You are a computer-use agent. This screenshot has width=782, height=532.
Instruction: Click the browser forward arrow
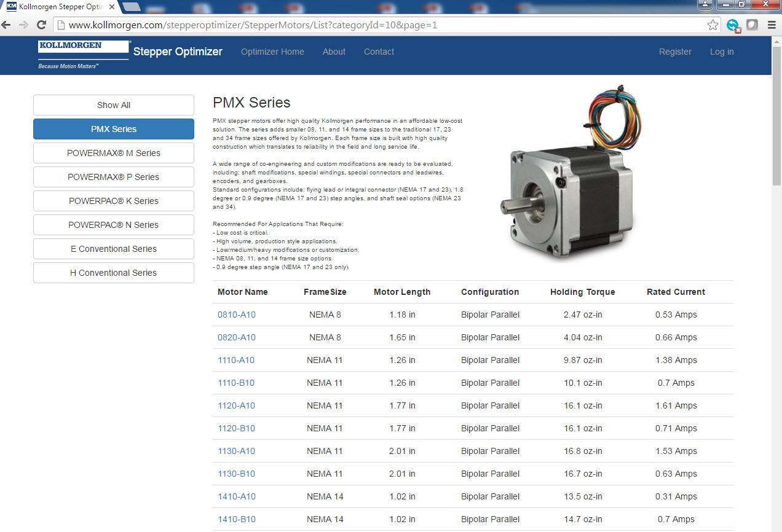[x=24, y=25]
